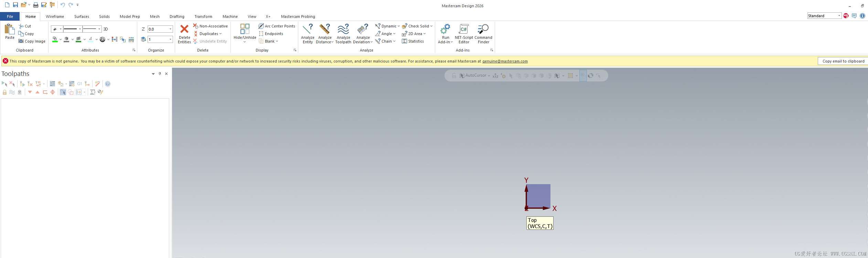Switch to the Wireframe ribbon tab
The image size is (868, 258).
click(x=55, y=16)
